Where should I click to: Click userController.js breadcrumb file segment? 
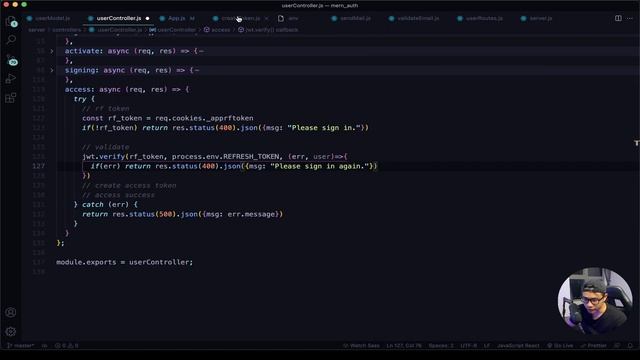tap(116, 30)
